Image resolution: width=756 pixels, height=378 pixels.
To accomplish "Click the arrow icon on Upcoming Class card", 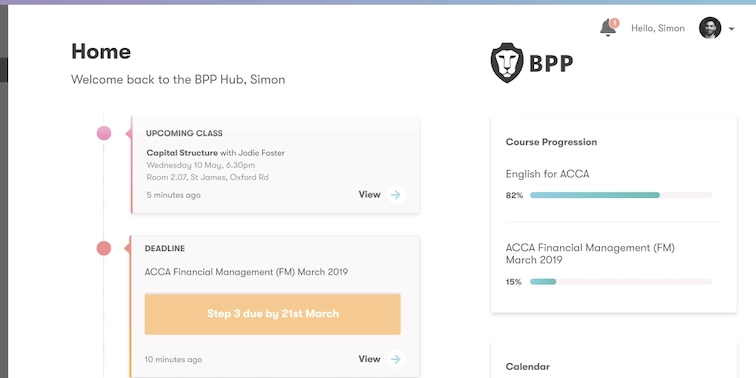I will click(x=396, y=195).
